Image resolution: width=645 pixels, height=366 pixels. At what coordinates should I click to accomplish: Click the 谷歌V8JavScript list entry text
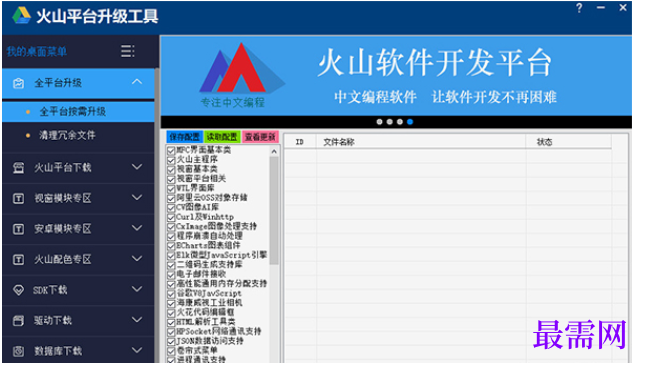pos(209,293)
